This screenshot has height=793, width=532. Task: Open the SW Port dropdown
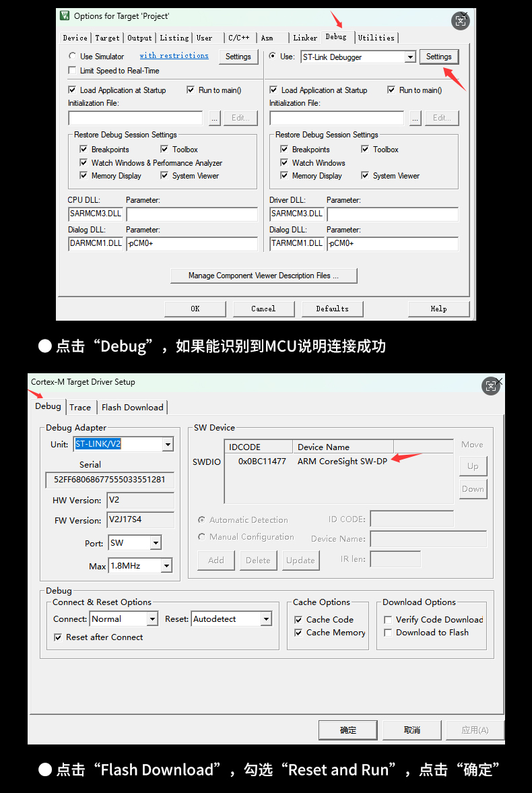(x=156, y=543)
